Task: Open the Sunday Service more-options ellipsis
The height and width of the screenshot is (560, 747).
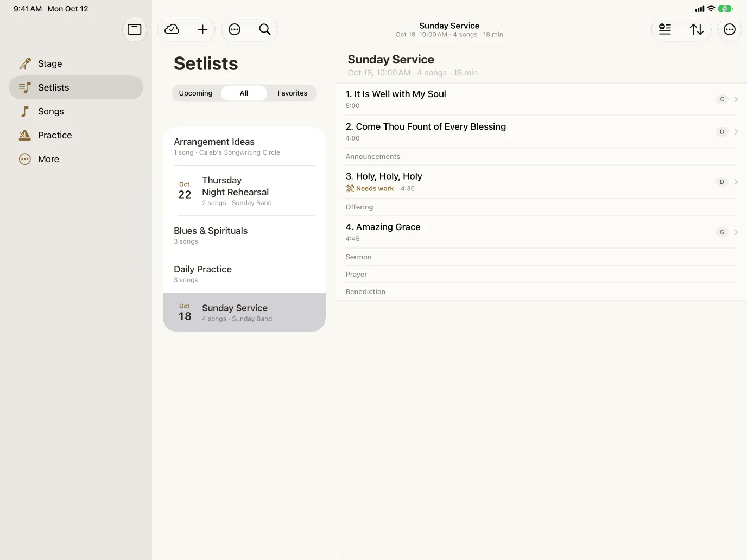Action: point(730,29)
